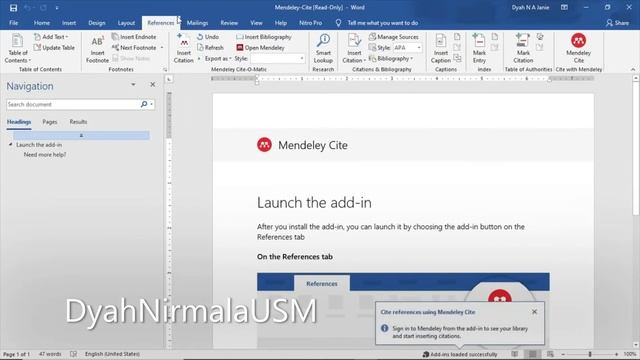
Task: Dismiss the Mendeley Cite notification popup
Action: [534, 312]
